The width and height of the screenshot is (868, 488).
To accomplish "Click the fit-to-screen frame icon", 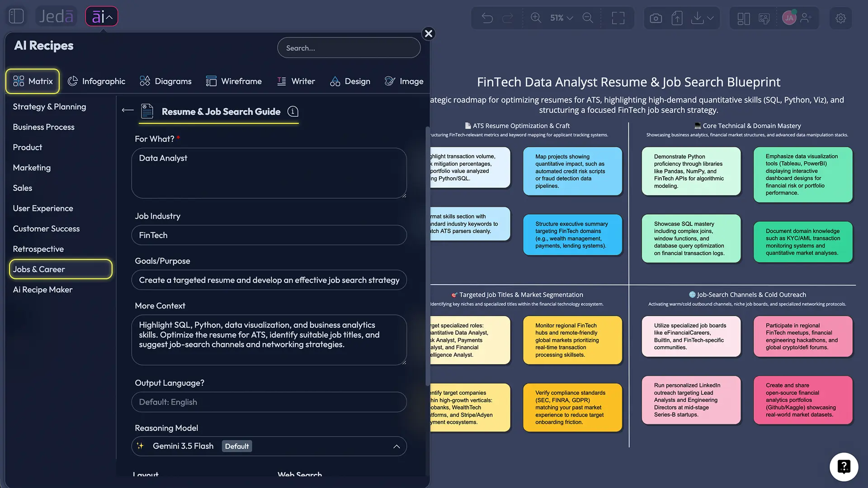I will click(x=618, y=18).
